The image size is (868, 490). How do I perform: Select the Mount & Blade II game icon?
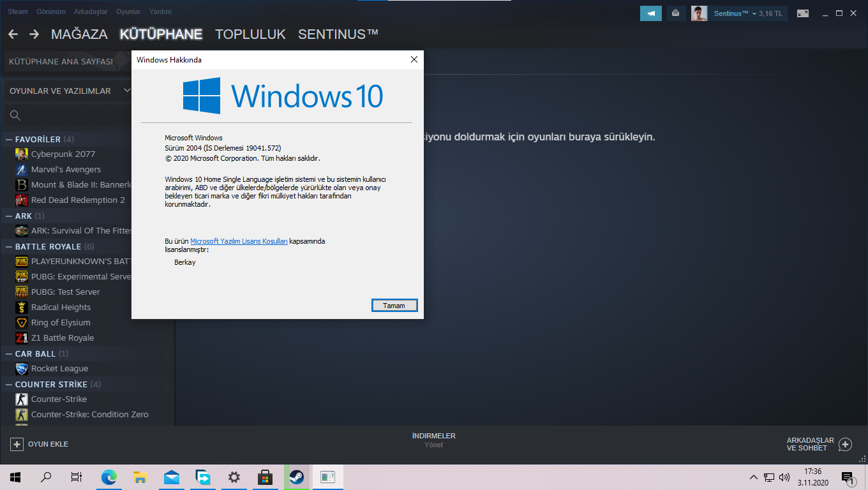pyautogui.click(x=22, y=185)
